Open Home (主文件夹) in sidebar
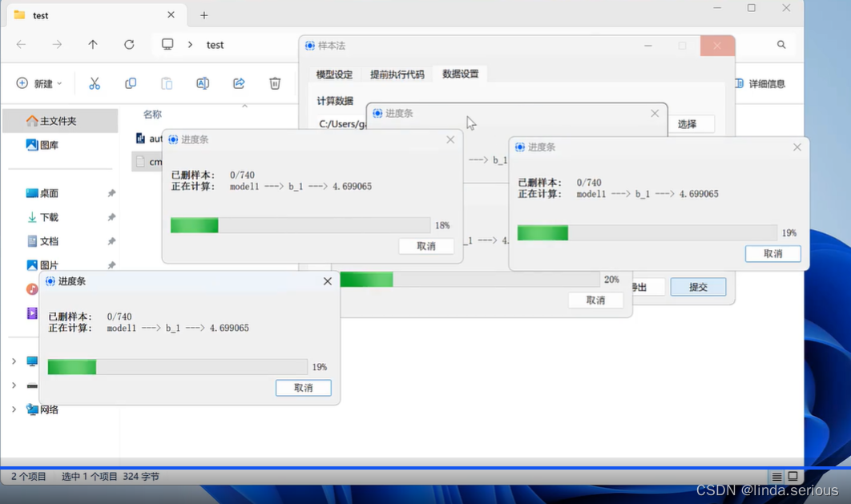The image size is (851, 504). pos(58,121)
